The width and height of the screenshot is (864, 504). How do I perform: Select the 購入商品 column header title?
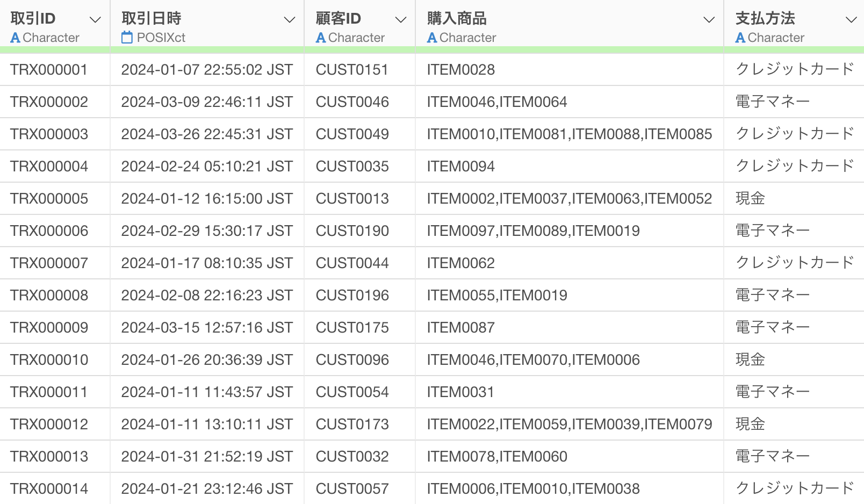click(x=457, y=18)
